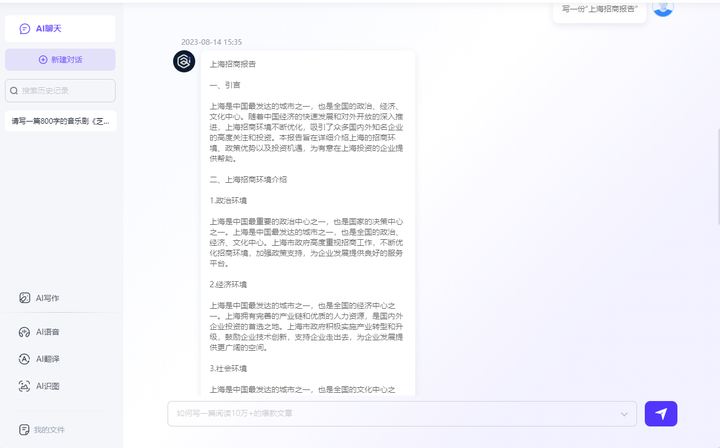The image size is (720, 448).
Task: Click the AI assistant avatar beside the reply
Action: coord(184,62)
